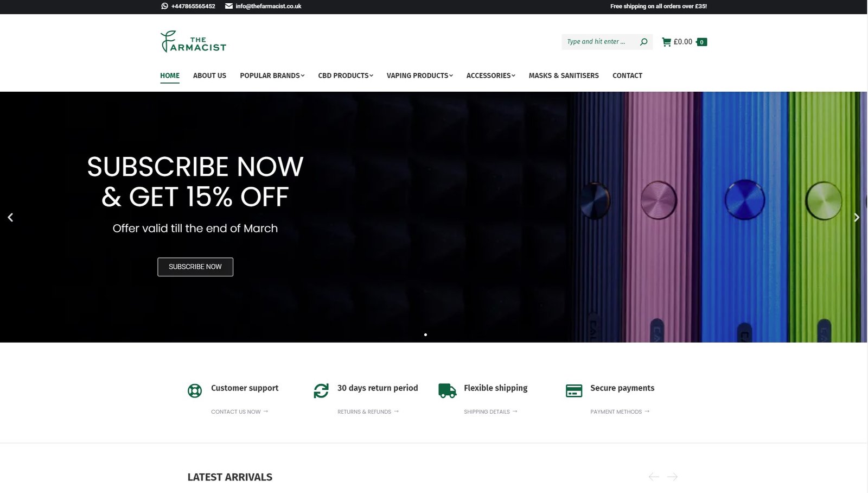Click the cart item count badge
868x493 pixels.
(x=701, y=42)
